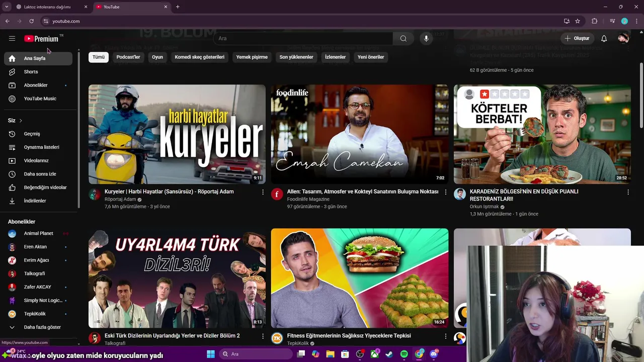Start voice search with microphone icon

click(x=426, y=38)
